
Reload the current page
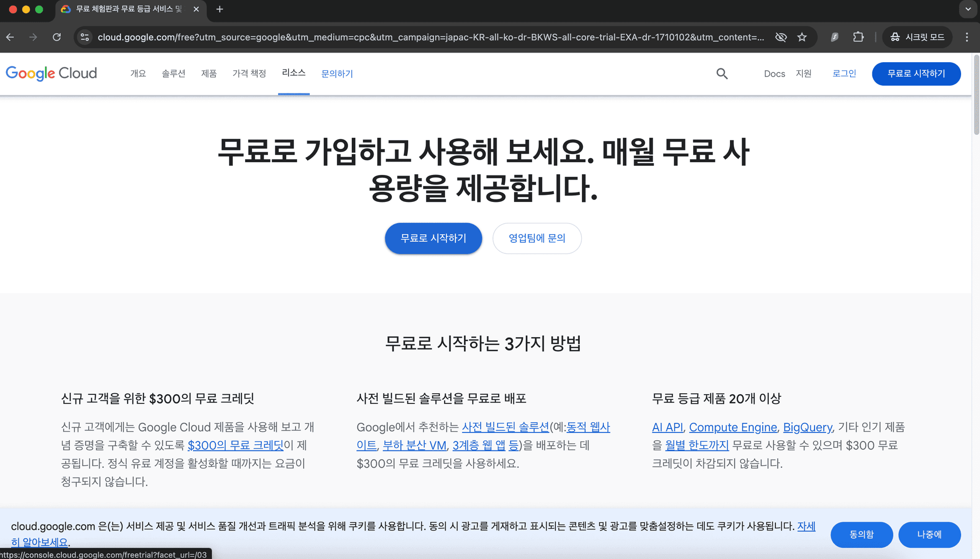pos(57,37)
